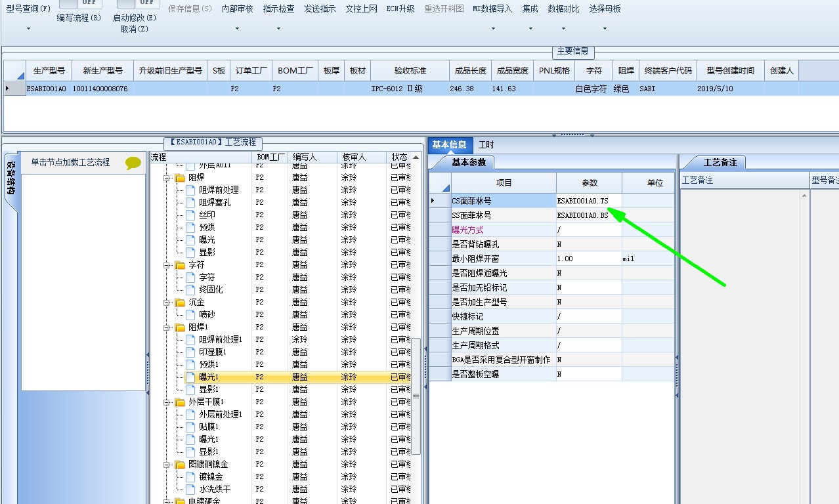Click the 工艺备注 scrollbar up arrow
839x504 pixels.
click(x=805, y=196)
